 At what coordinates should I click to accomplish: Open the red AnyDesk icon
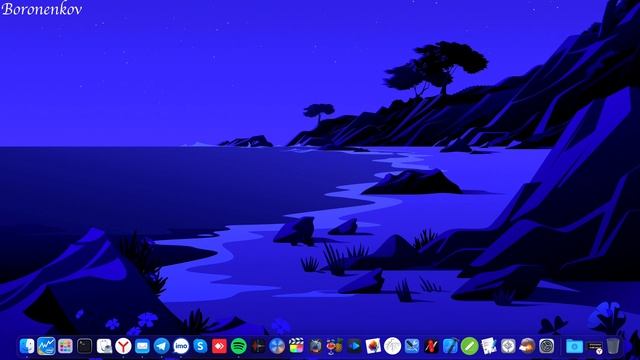pyautogui.click(x=219, y=346)
